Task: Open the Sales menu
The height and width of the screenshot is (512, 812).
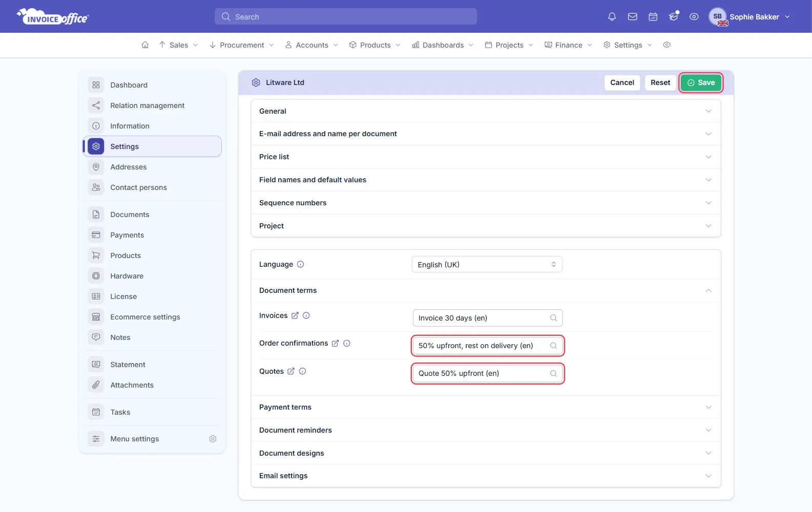Action: (x=178, y=45)
